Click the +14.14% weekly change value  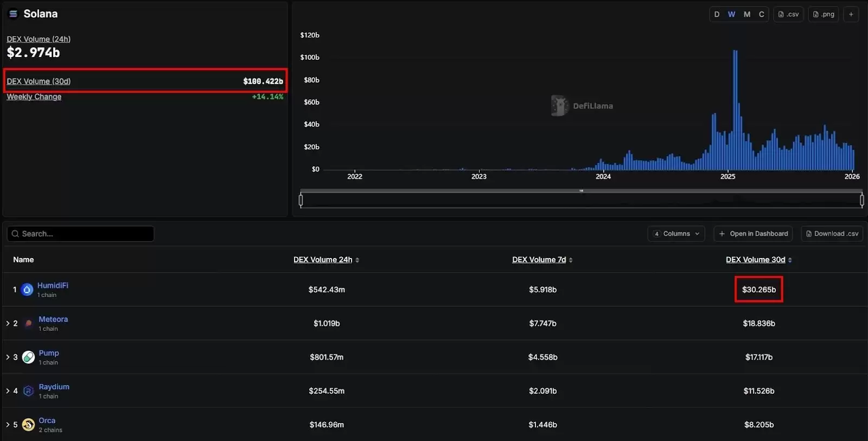(x=267, y=97)
